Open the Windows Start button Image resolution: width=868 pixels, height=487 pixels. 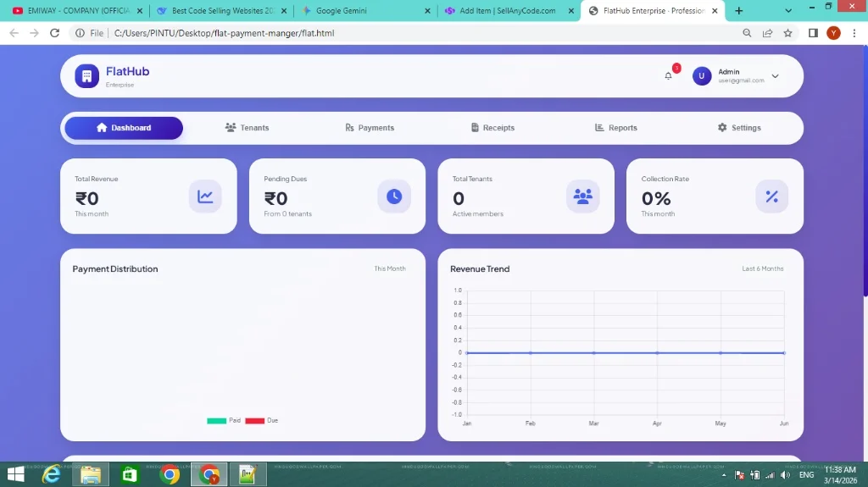tap(15, 474)
